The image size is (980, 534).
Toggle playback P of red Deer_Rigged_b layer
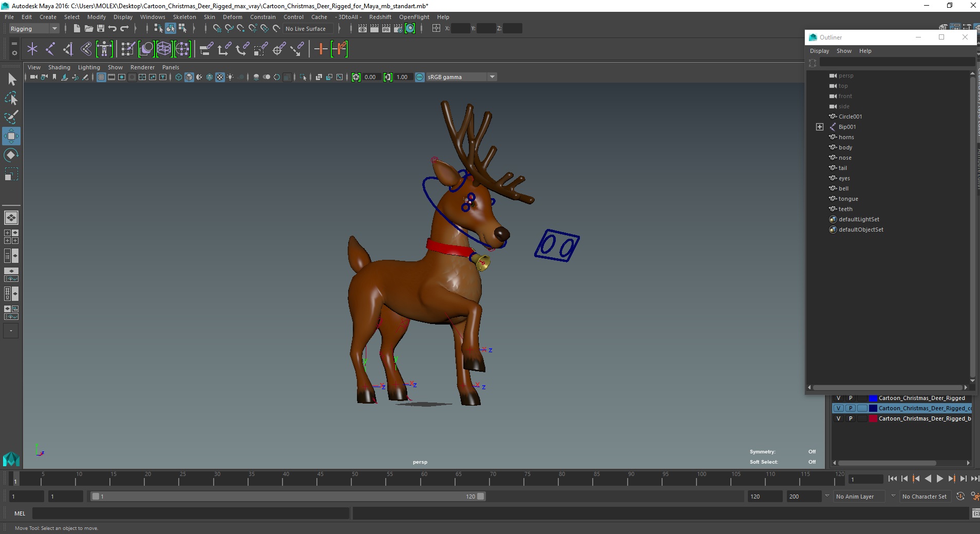coord(850,418)
